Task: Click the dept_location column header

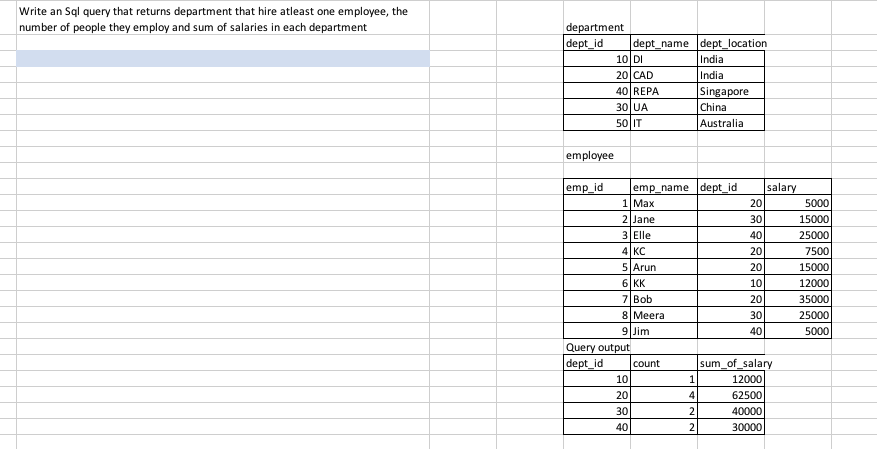Action: coord(731,43)
